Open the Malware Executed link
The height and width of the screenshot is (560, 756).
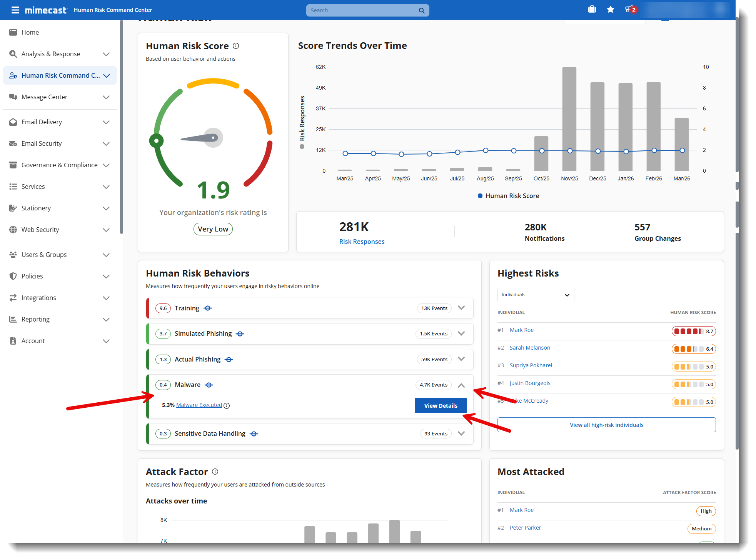[x=199, y=405]
